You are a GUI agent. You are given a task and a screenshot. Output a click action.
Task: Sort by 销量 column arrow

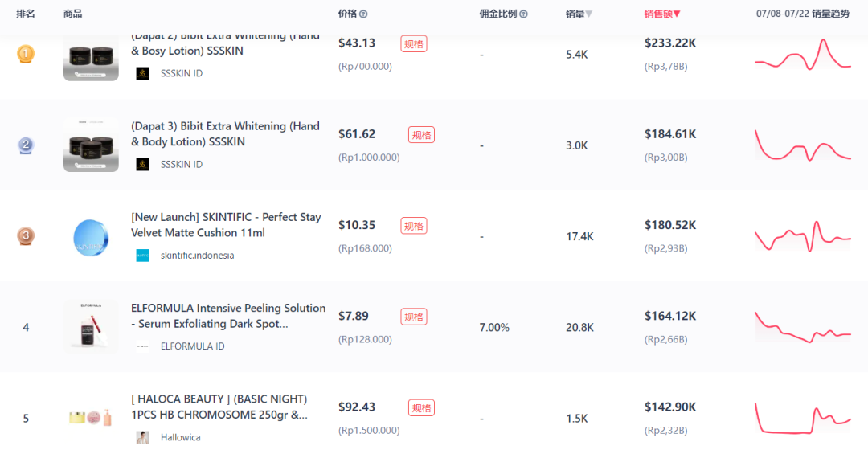589,14
